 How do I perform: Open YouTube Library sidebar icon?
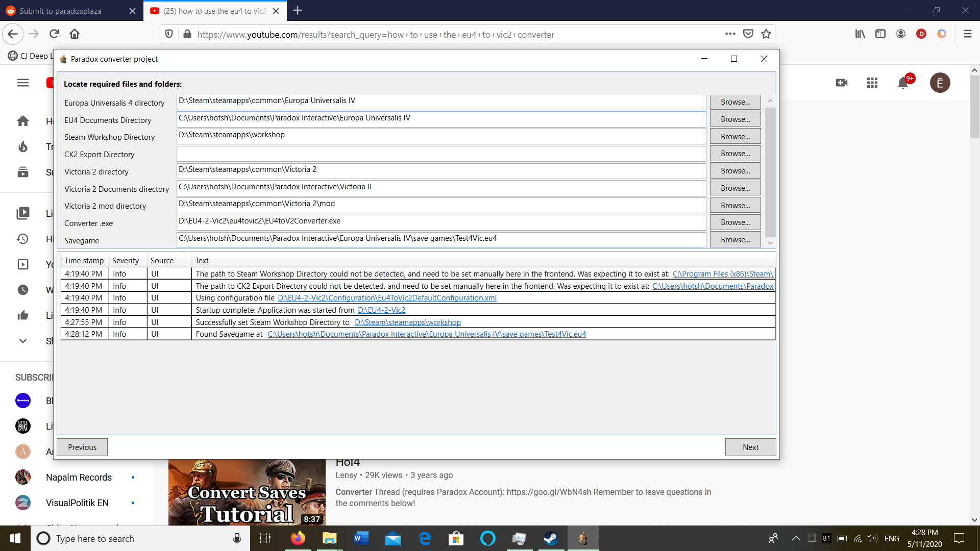tap(23, 213)
